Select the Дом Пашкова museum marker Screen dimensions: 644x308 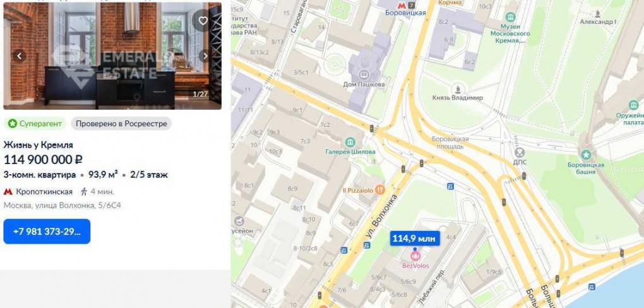[363, 74]
